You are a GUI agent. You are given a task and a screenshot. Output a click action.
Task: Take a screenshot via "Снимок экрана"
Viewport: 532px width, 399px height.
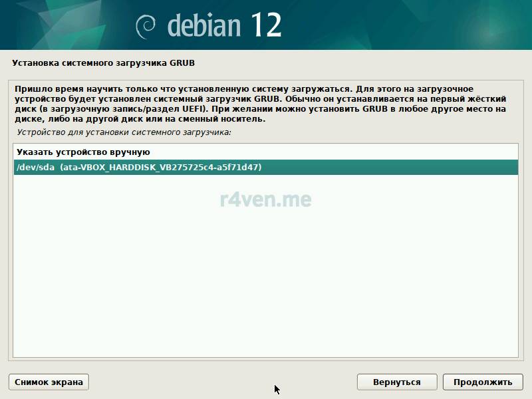pyautogui.click(x=49, y=382)
